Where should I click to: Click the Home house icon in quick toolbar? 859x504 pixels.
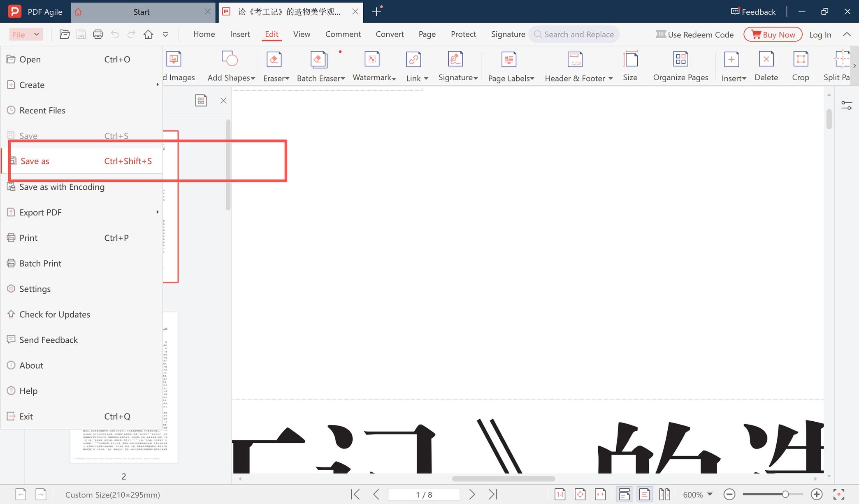point(148,35)
